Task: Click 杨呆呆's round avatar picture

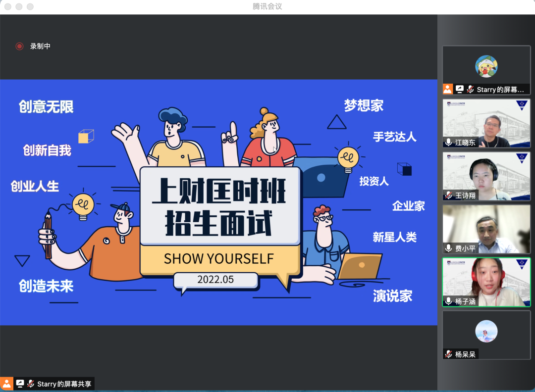Action: coord(486,331)
